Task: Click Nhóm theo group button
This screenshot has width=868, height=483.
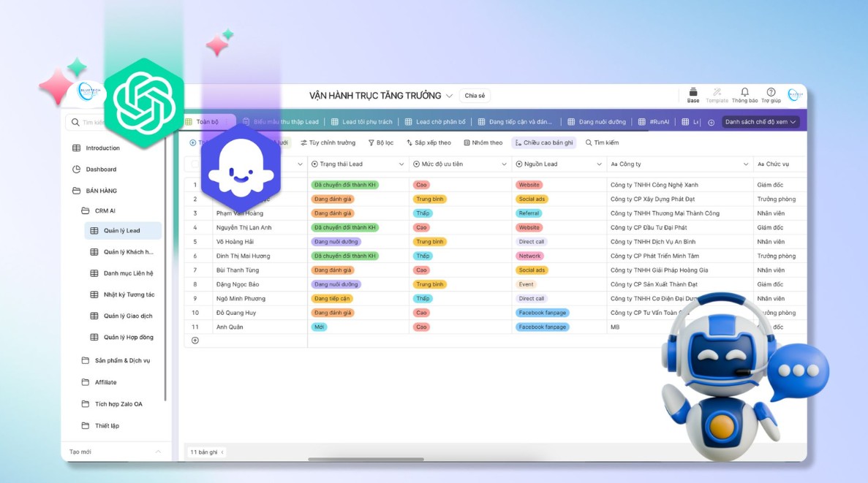Action: coord(483,142)
